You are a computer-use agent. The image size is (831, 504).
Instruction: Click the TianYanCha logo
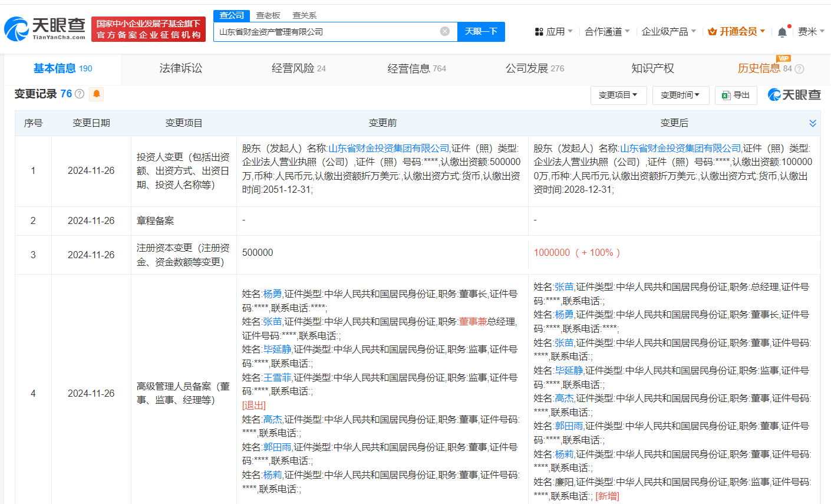(x=45, y=28)
